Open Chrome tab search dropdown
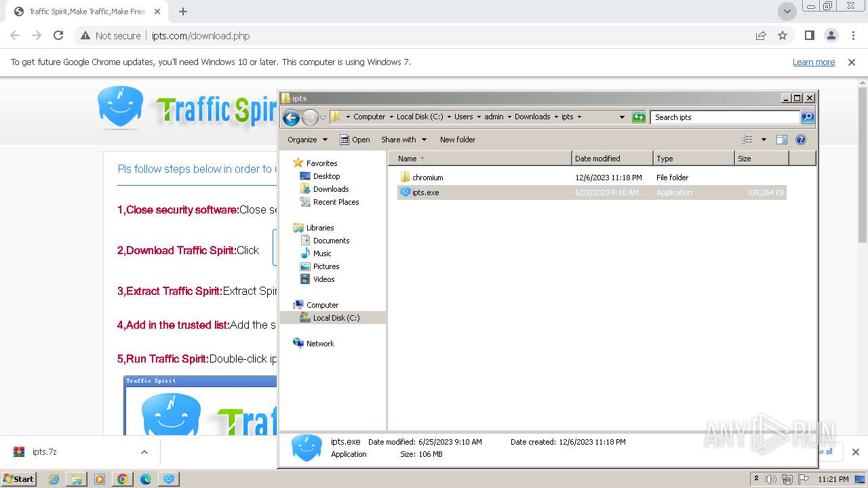The width and height of the screenshot is (868, 488). tap(787, 12)
